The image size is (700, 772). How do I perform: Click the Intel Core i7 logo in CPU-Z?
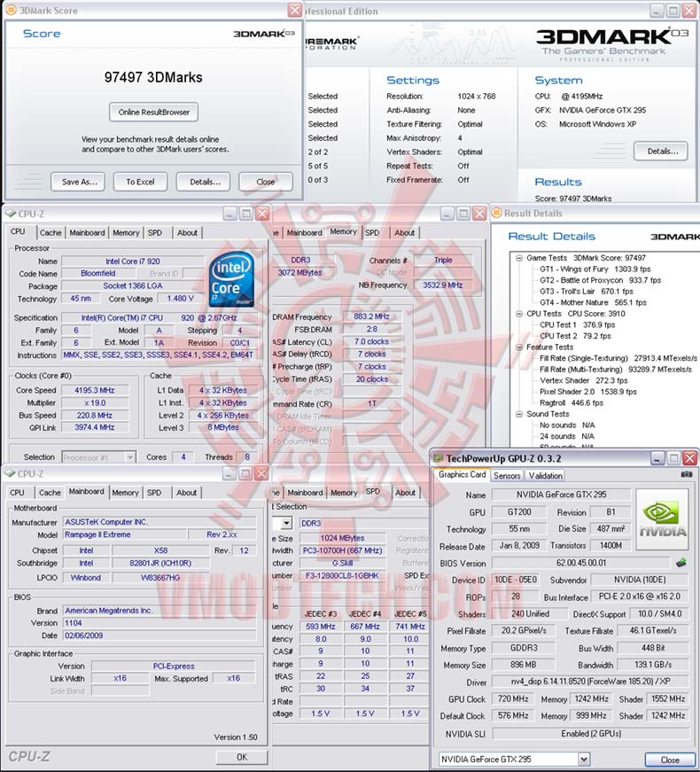click(x=231, y=278)
